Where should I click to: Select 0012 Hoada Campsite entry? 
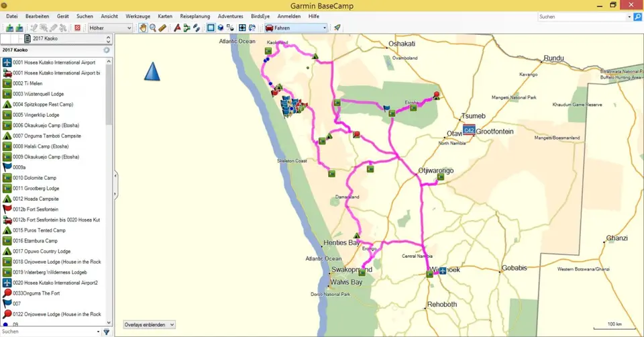point(54,199)
